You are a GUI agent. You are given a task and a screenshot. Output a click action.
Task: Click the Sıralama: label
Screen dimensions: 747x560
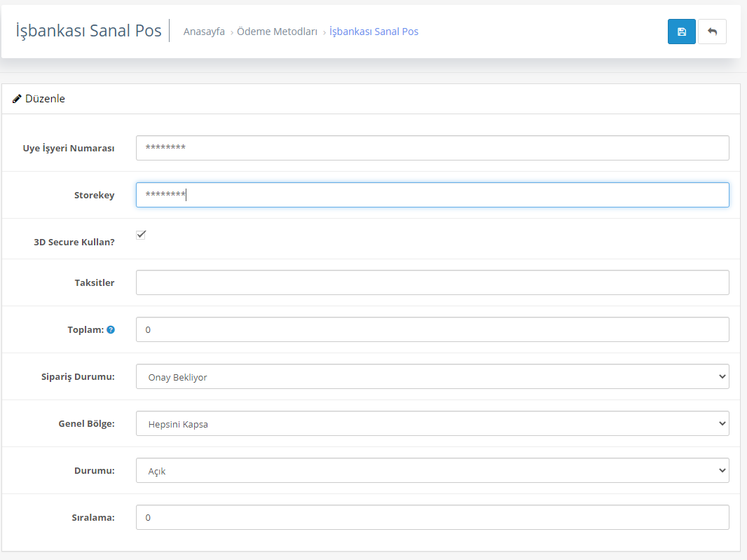click(x=93, y=517)
